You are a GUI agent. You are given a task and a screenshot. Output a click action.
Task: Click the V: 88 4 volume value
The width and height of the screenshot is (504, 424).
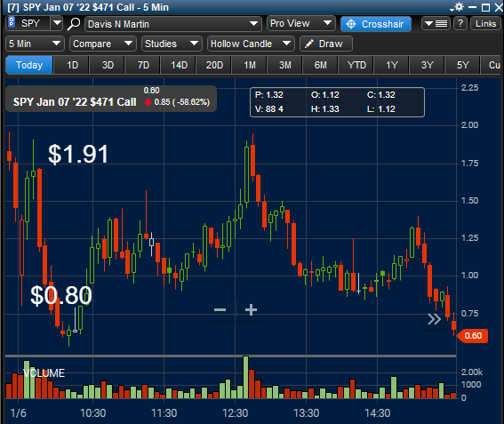point(269,109)
